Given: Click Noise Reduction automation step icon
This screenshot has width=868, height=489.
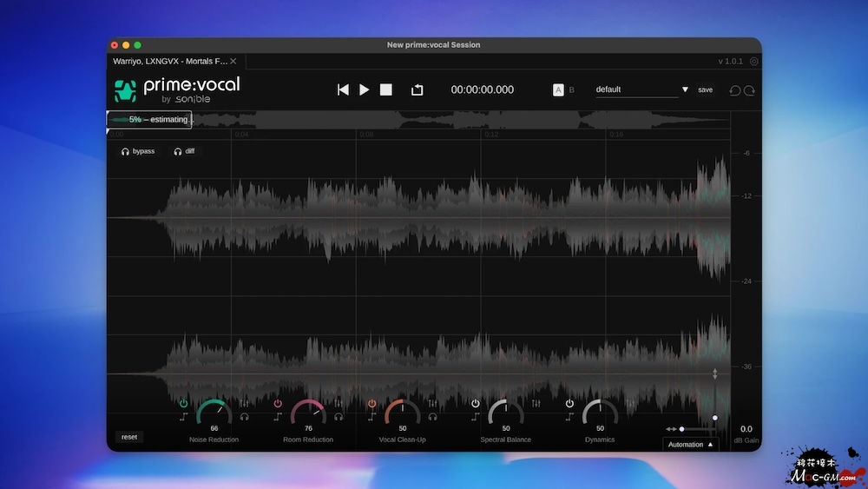Looking at the screenshot, I should tap(183, 417).
